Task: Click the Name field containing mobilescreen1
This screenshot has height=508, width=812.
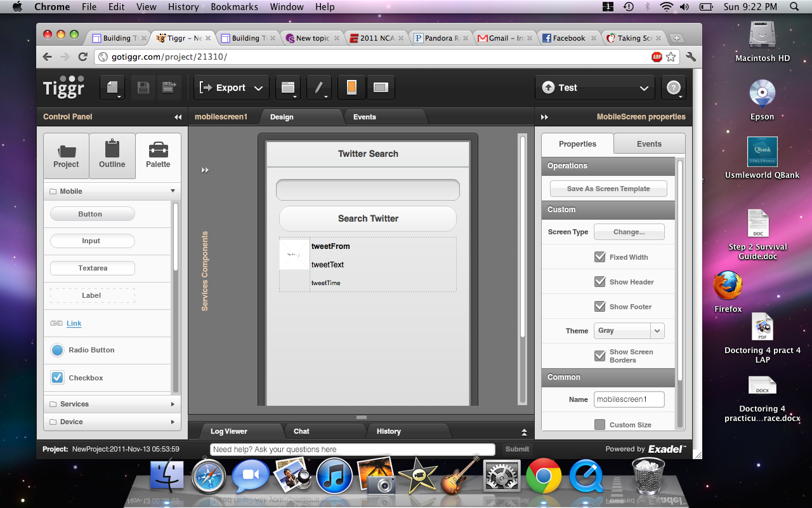Action: [629, 399]
